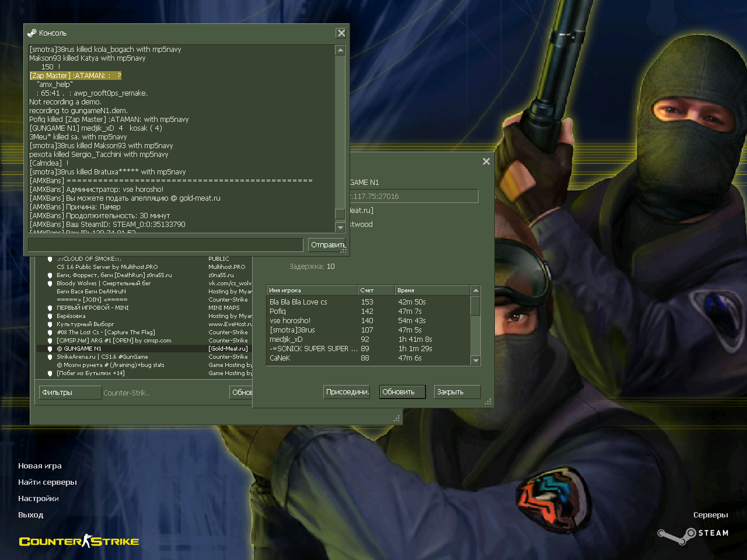Click the player list scrollbar up arrow

tap(476, 290)
